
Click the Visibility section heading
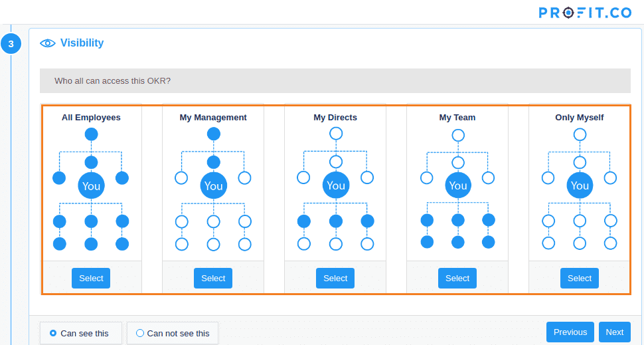[x=82, y=43]
